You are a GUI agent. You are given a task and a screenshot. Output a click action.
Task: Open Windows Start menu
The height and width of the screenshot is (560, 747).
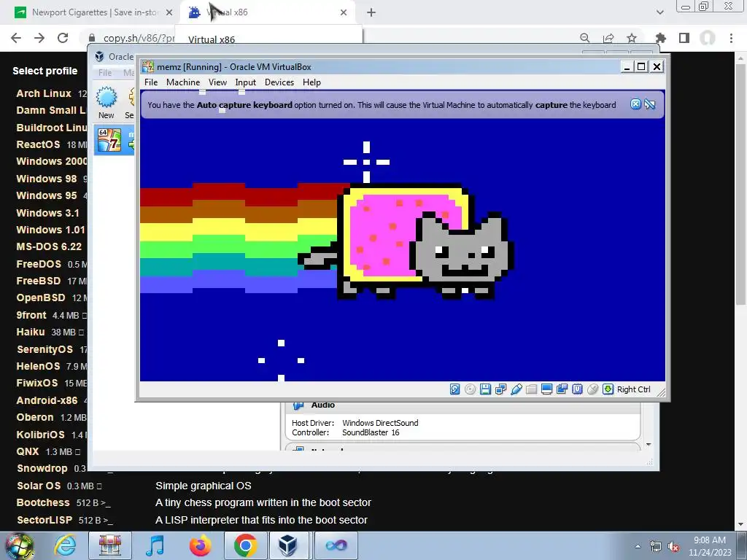pyautogui.click(x=20, y=545)
